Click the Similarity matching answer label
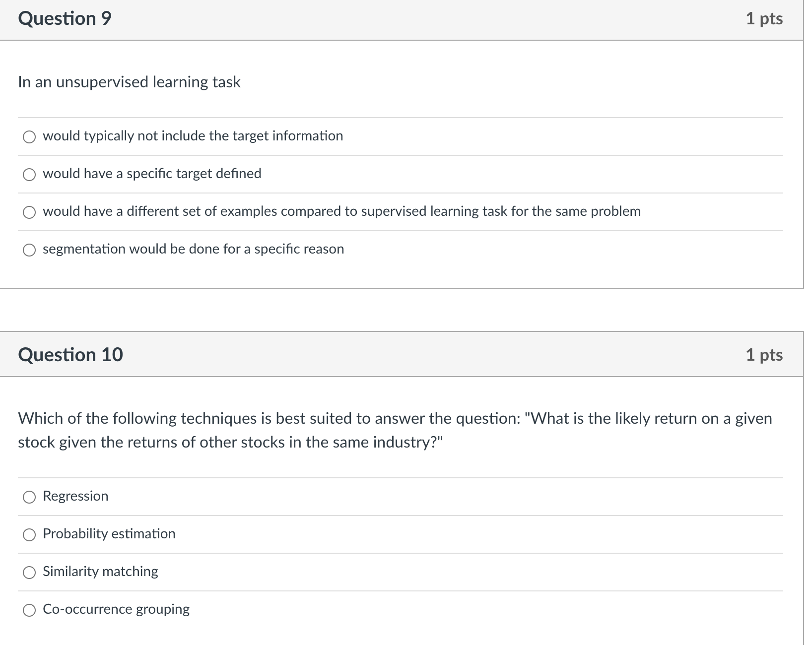 click(x=100, y=572)
